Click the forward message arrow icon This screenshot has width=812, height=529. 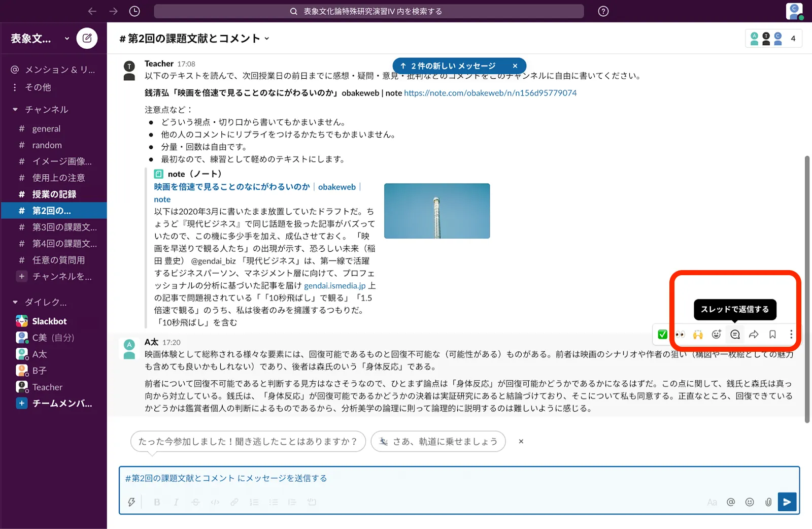coord(754,334)
